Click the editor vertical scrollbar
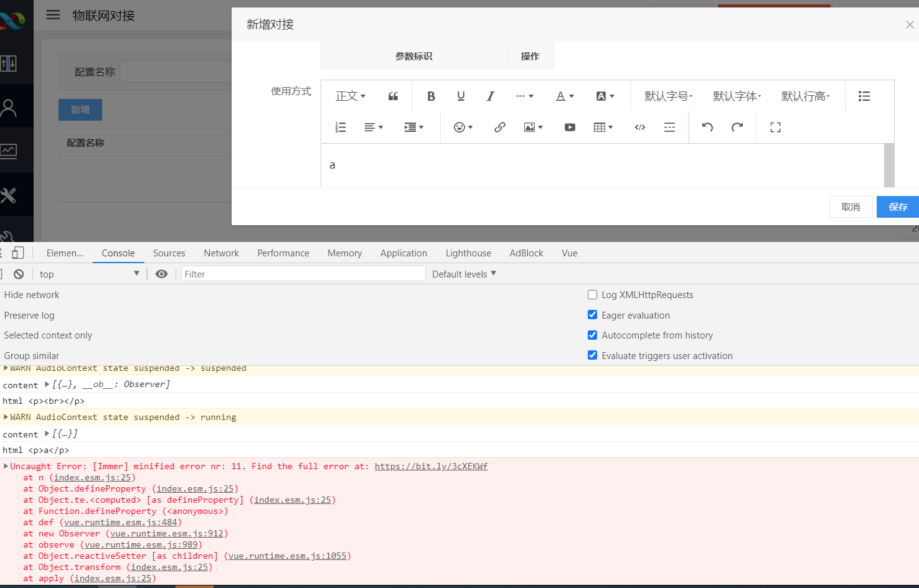 [x=889, y=166]
